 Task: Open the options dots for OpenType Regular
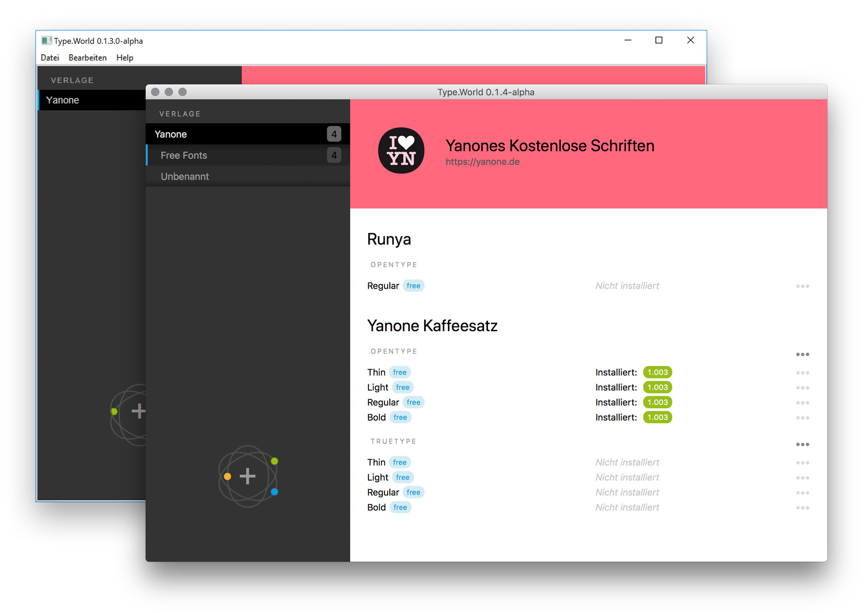(x=802, y=403)
